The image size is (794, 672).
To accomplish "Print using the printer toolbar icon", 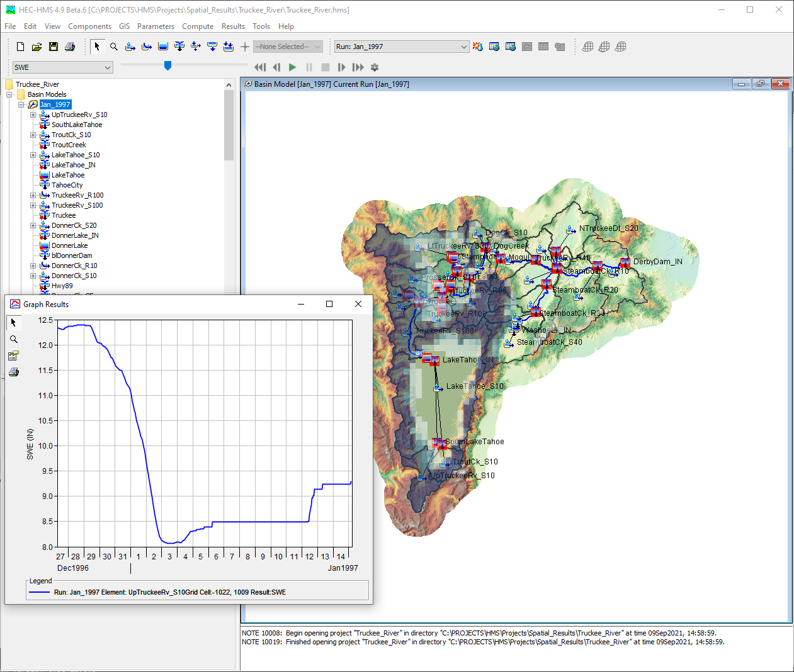I will [x=70, y=47].
